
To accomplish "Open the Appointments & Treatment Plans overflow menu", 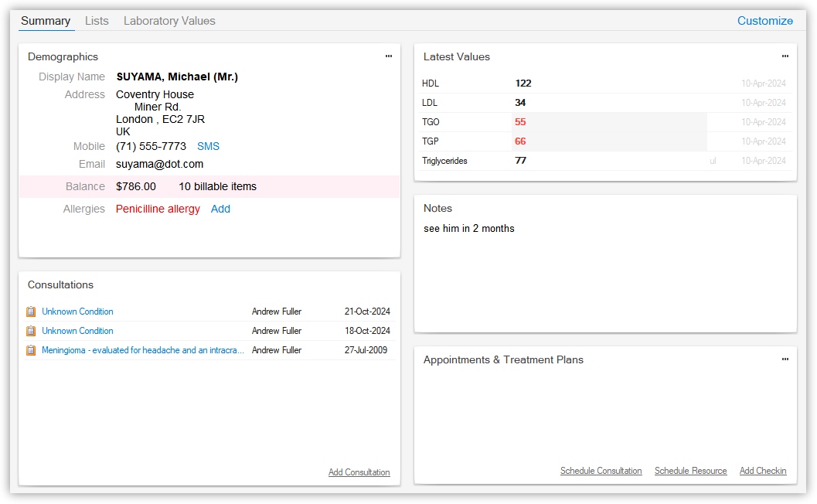I will pos(785,359).
